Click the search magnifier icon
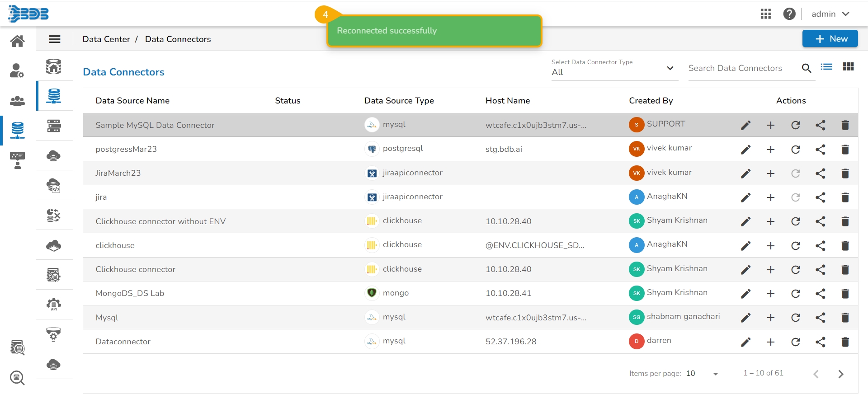 806,68
